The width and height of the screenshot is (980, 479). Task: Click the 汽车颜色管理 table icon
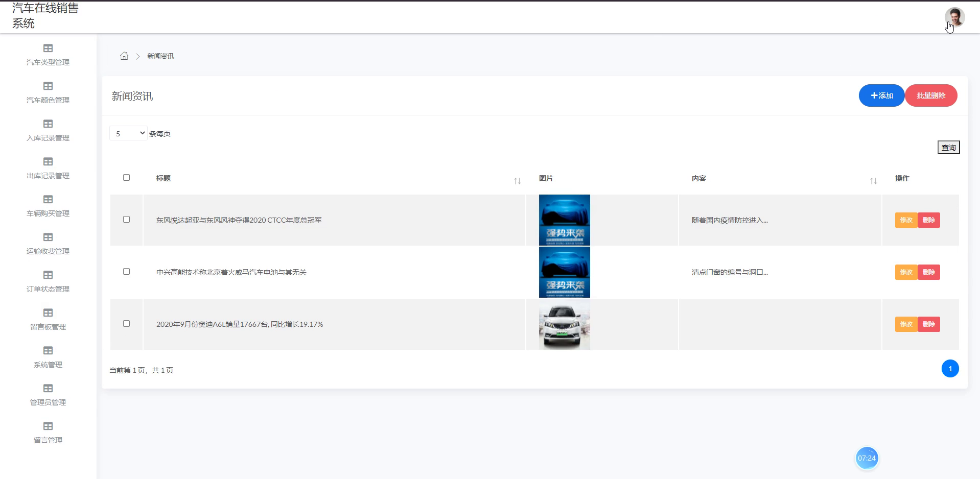click(48, 86)
